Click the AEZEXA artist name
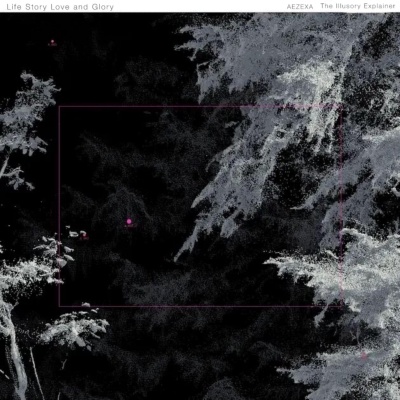Image resolution: width=400 pixels, height=400 pixels. pos(300,7)
